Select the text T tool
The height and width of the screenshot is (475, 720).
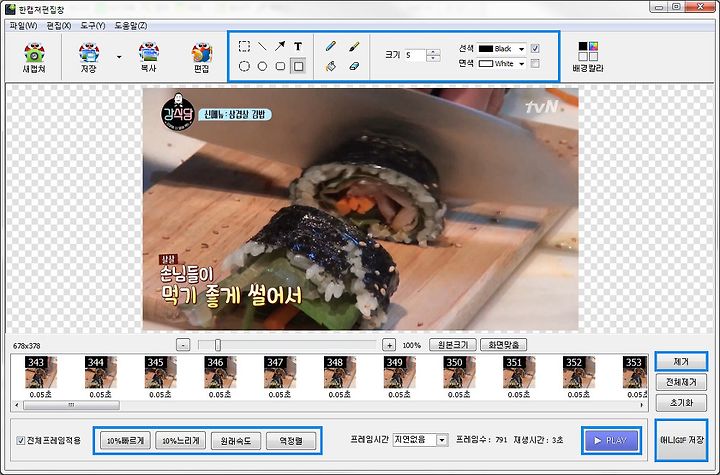pos(298,46)
